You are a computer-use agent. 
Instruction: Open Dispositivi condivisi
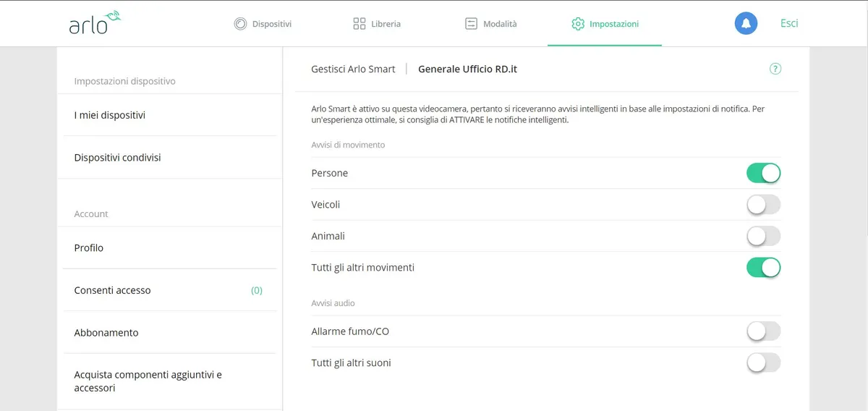[x=170, y=157]
